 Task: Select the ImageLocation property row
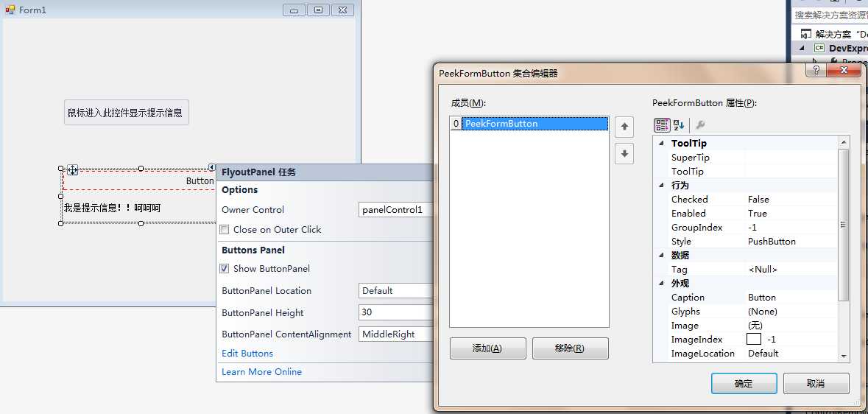[745, 354]
